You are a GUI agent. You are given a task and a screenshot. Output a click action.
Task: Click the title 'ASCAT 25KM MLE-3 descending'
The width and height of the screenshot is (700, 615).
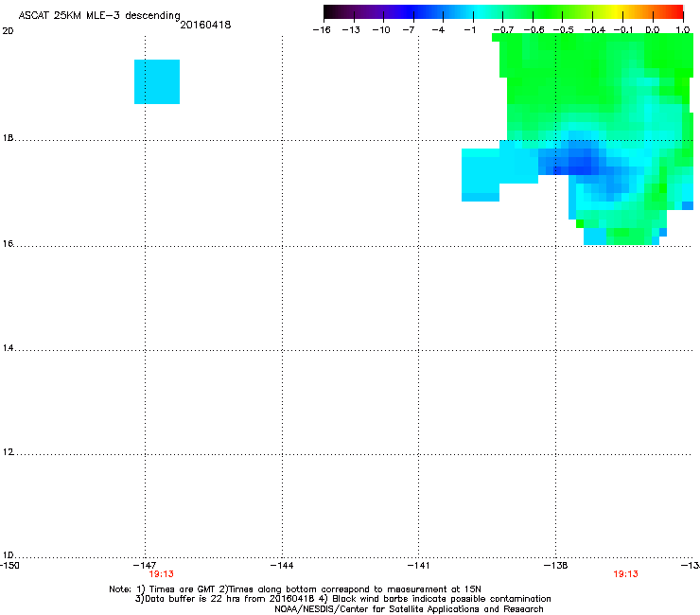tap(99, 15)
